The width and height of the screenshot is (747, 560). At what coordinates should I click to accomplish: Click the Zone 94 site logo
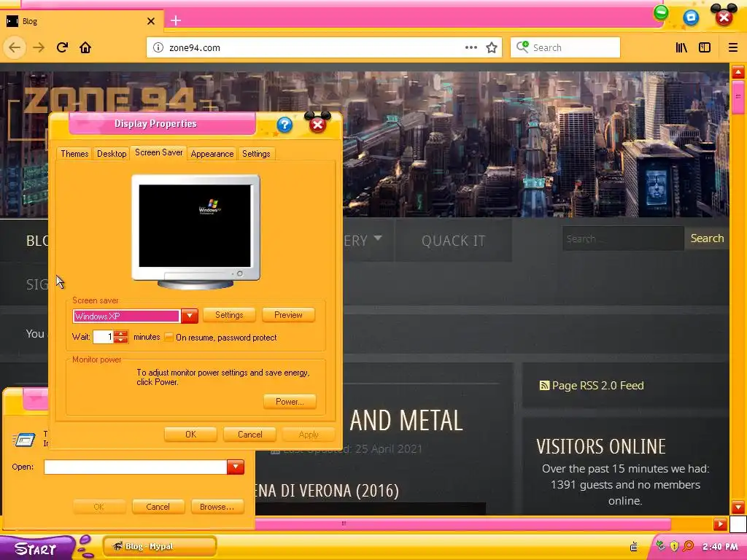pyautogui.click(x=109, y=100)
